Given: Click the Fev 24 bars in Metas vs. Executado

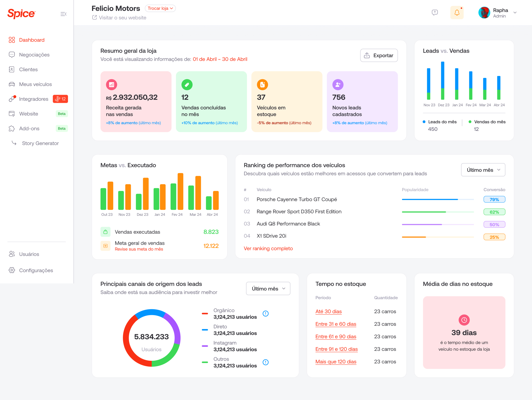Looking at the screenshot, I should (177, 191).
